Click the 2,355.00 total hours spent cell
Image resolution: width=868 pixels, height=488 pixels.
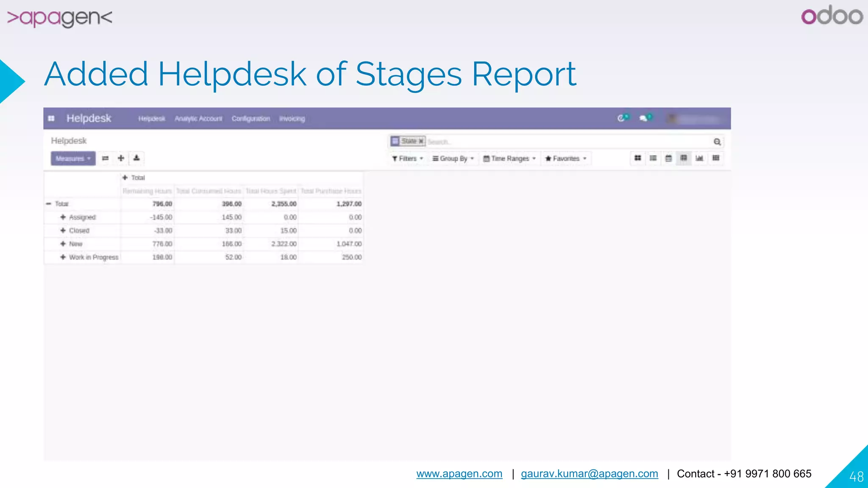(x=271, y=204)
